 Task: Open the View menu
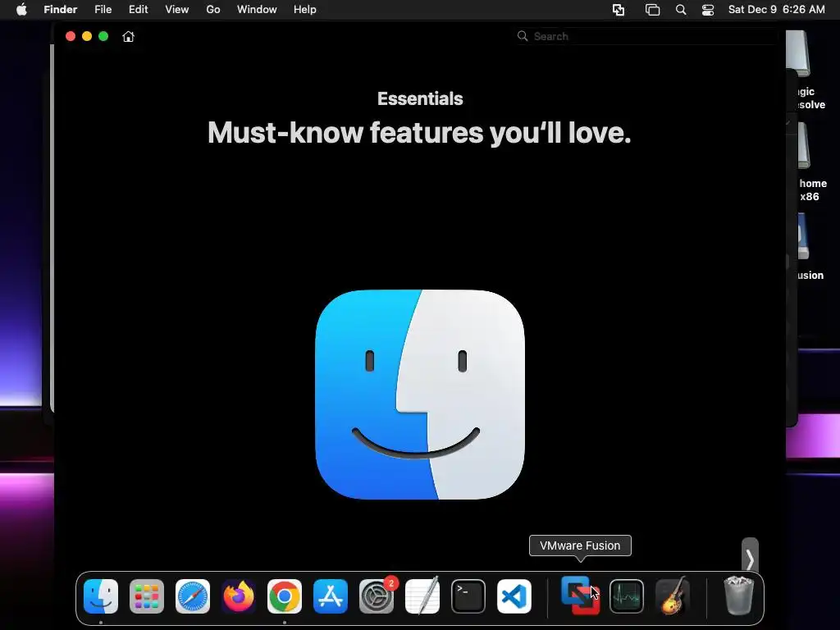point(177,10)
